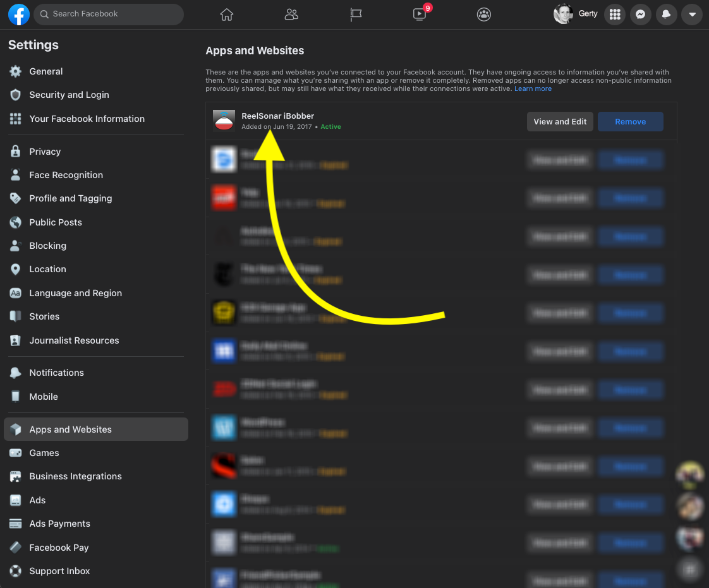Open Security and Login settings
The width and height of the screenshot is (709, 588).
96,95
